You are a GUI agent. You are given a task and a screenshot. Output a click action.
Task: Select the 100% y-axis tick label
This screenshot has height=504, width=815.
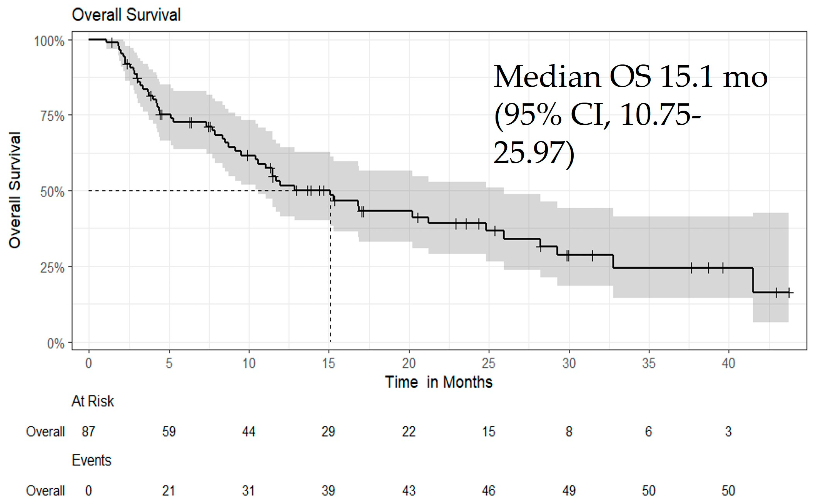pos(49,42)
